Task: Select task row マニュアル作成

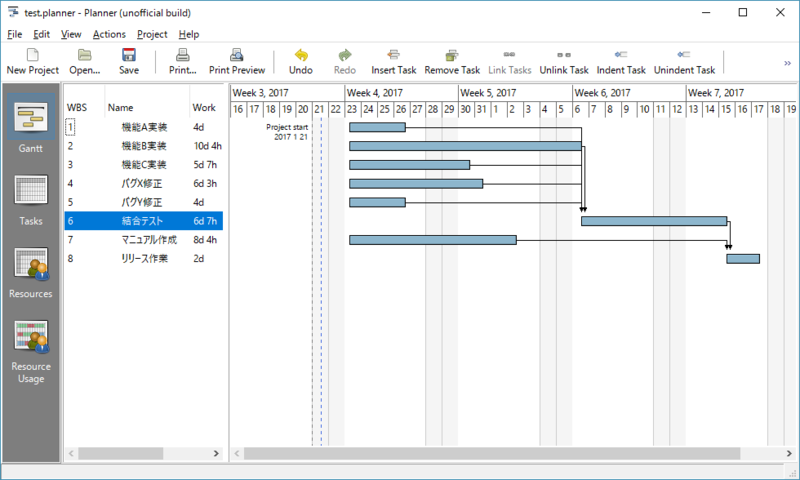Action: tap(144, 240)
